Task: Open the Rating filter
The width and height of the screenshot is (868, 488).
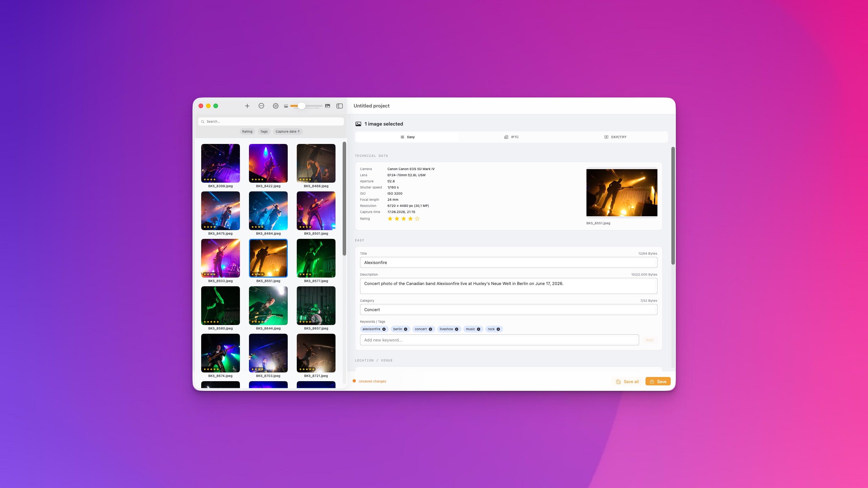Action: [247, 131]
